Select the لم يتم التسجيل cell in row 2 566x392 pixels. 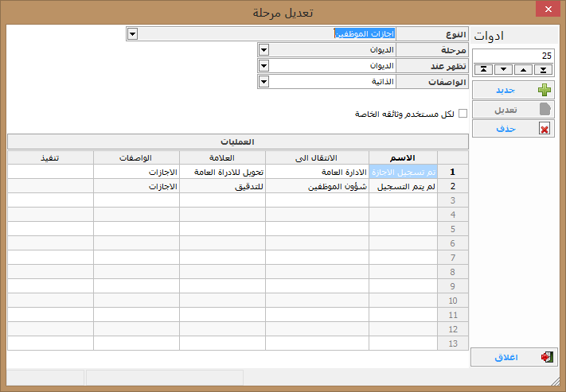(404, 186)
